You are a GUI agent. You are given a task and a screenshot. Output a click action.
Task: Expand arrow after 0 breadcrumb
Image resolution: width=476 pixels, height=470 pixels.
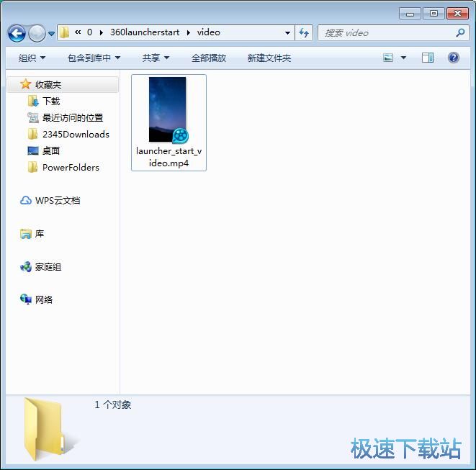[101, 32]
